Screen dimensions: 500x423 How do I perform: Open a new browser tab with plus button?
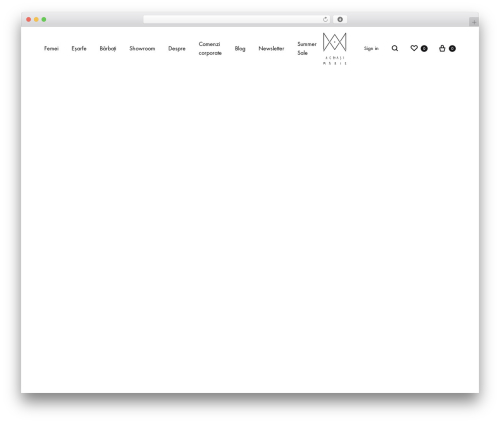474,22
